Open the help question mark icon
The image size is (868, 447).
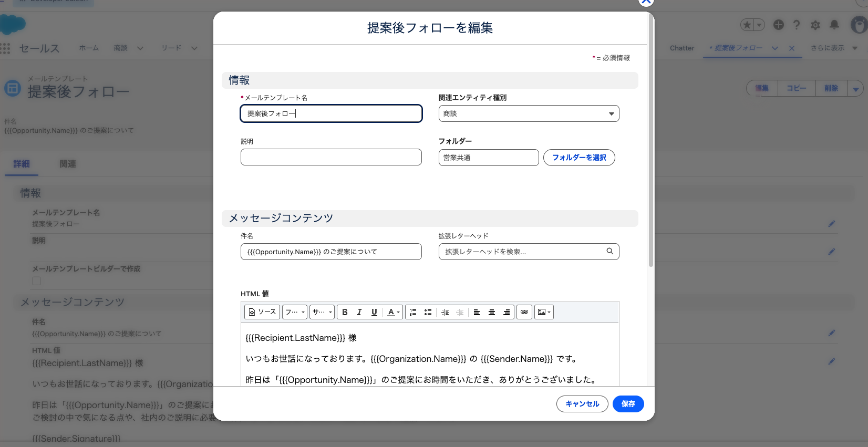click(797, 25)
